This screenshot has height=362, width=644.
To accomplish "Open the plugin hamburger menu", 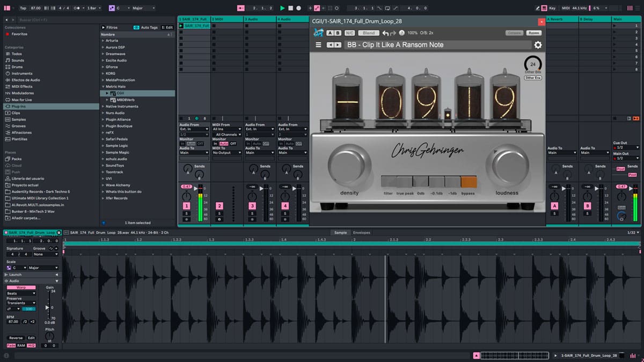I will pos(318,45).
